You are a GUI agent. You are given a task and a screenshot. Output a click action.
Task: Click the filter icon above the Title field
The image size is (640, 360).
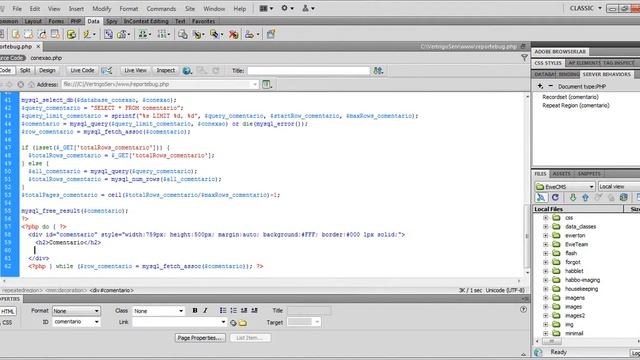524,58
